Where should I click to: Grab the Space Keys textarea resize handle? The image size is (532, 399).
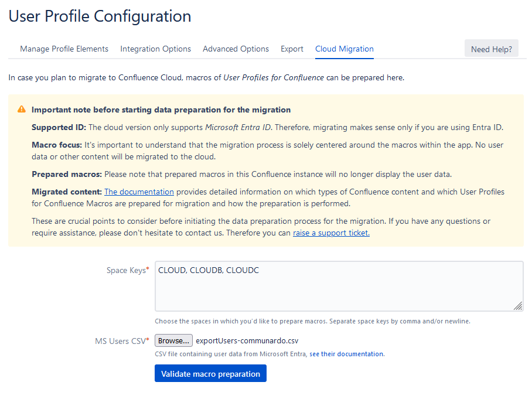coord(517,305)
